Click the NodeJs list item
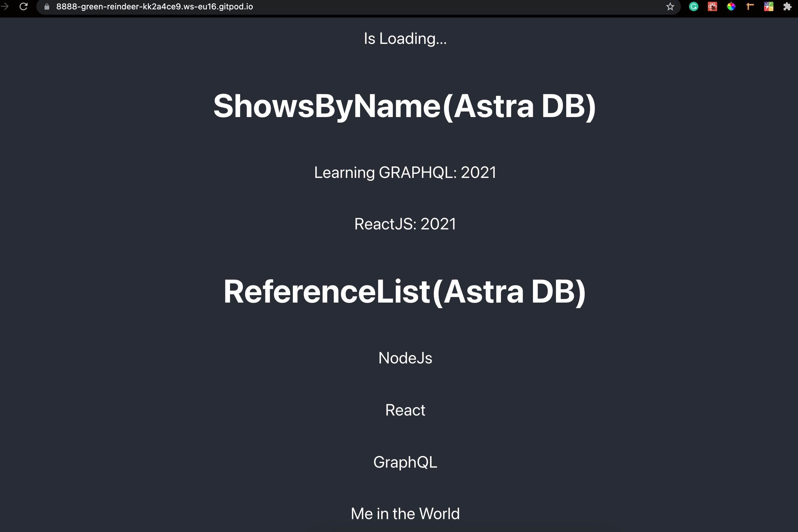The width and height of the screenshot is (798, 532). [405, 358]
